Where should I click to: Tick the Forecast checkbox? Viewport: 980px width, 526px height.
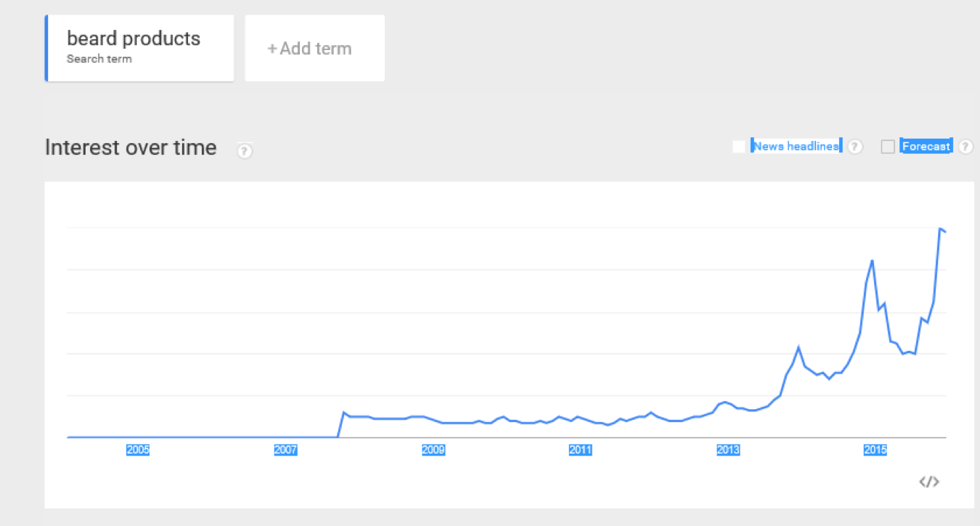pos(888,147)
